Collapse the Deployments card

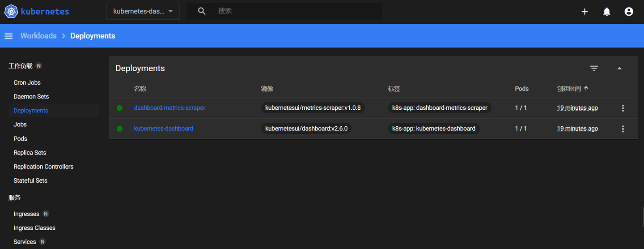pyautogui.click(x=619, y=69)
